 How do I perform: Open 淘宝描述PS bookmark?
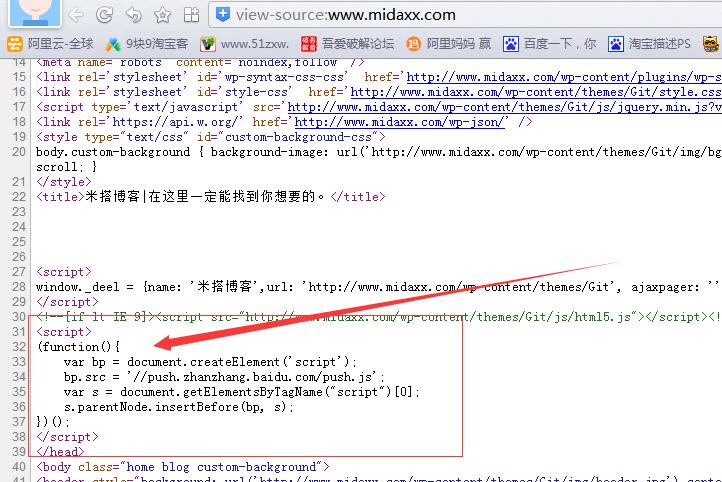click(649, 44)
